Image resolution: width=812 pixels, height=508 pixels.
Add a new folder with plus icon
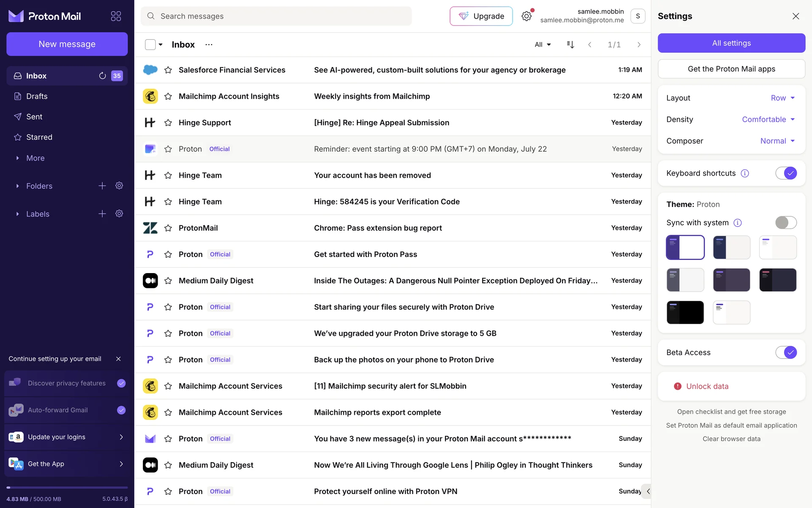click(x=102, y=186)
